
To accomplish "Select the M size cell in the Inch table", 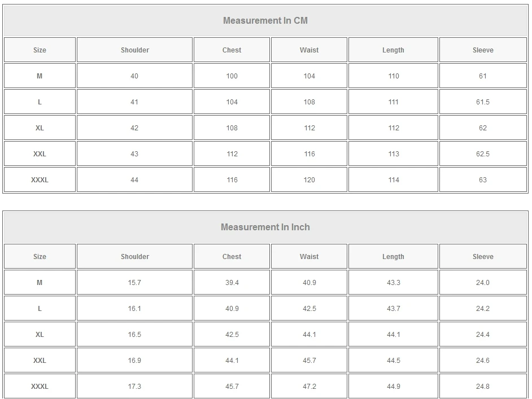I will pos(40,283).
